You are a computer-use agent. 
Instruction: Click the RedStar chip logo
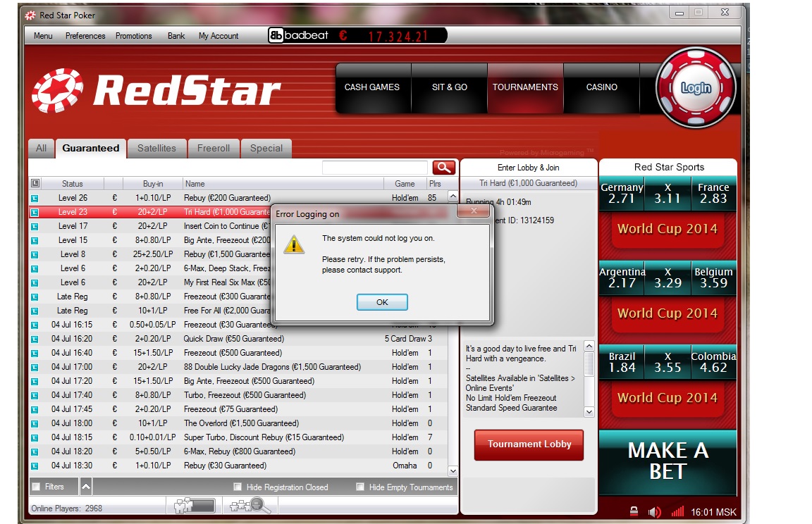(58, 91)
